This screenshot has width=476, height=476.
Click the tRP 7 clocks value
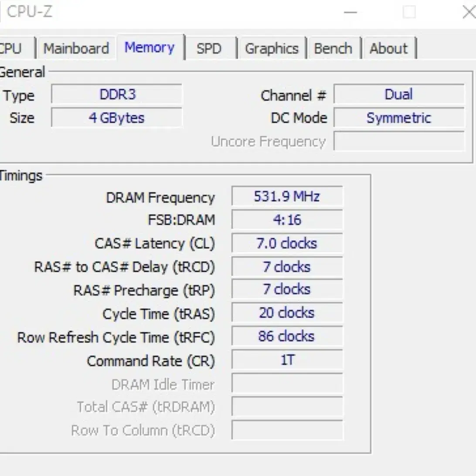click(287, 289)
